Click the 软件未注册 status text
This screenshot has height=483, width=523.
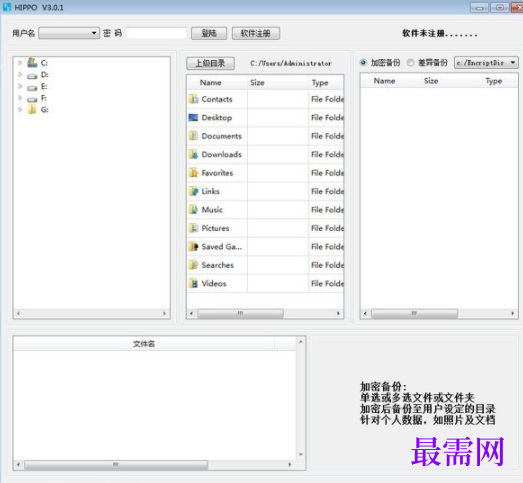point(440,33)
